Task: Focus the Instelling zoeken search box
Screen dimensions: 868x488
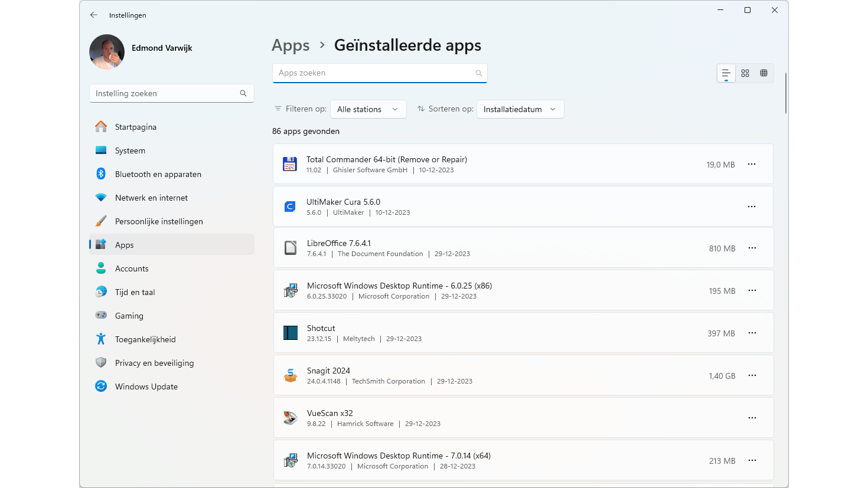Action: tap(165, 93)
